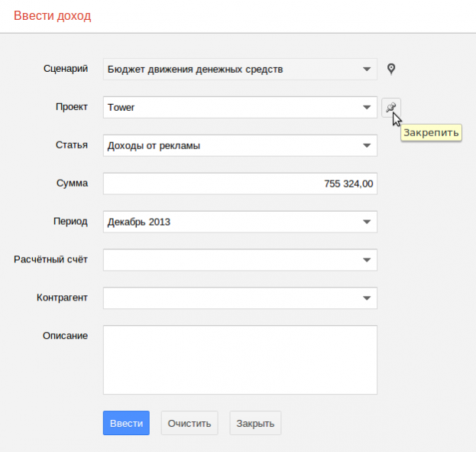Expand the Контрагент dropdown arrow
Image resolution: width=476 pixels, height=452 pixels.
pyautogui.click(x=367, y=298)
